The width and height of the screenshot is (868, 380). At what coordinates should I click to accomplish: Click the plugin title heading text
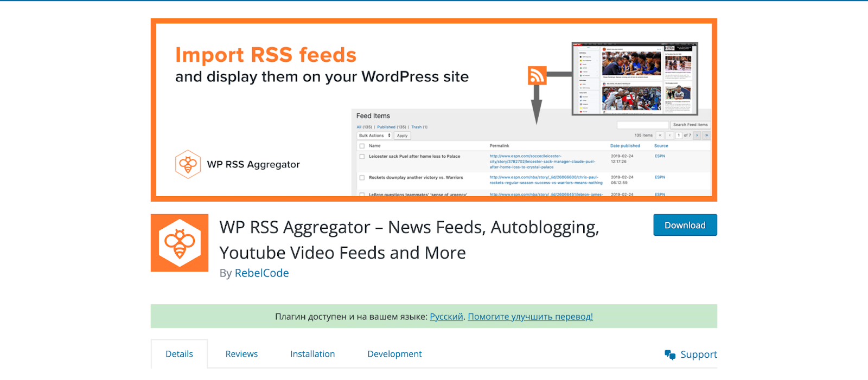point(409,240)
